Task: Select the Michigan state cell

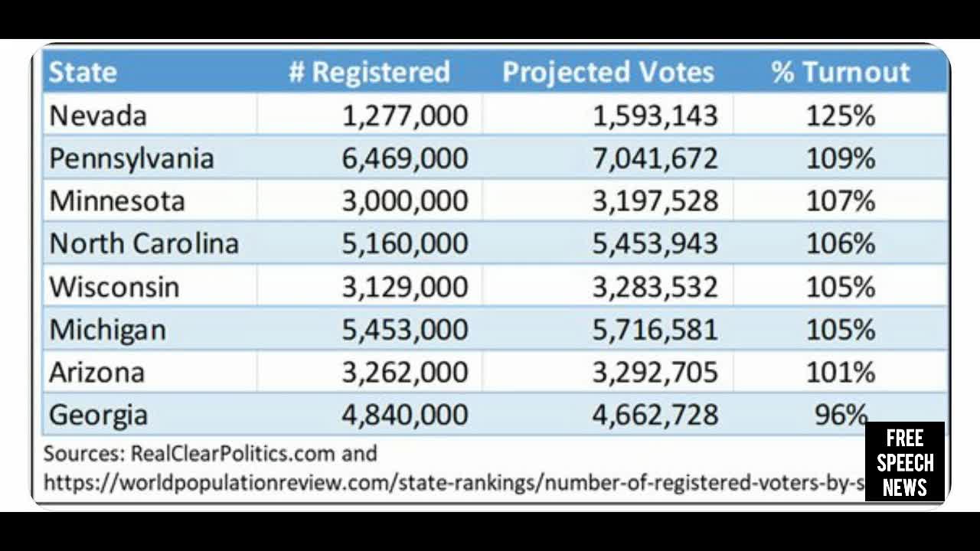Action: coord(108,329)
